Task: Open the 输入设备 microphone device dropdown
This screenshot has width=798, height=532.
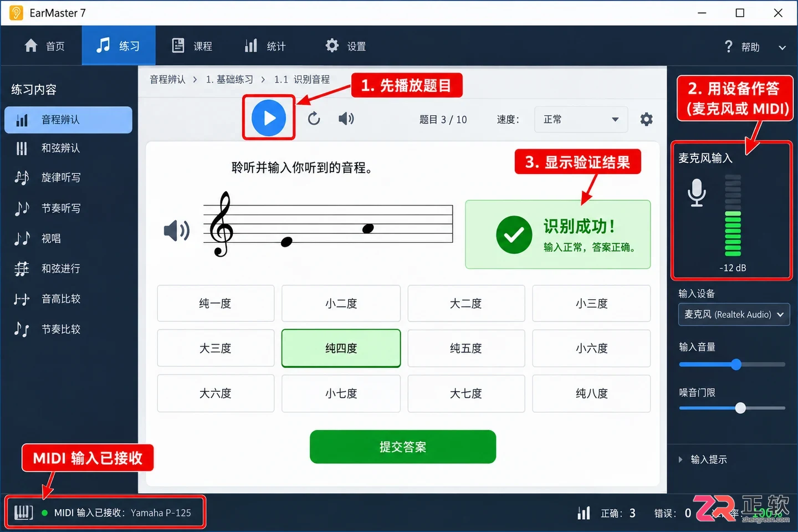Action: pos(734,314)
